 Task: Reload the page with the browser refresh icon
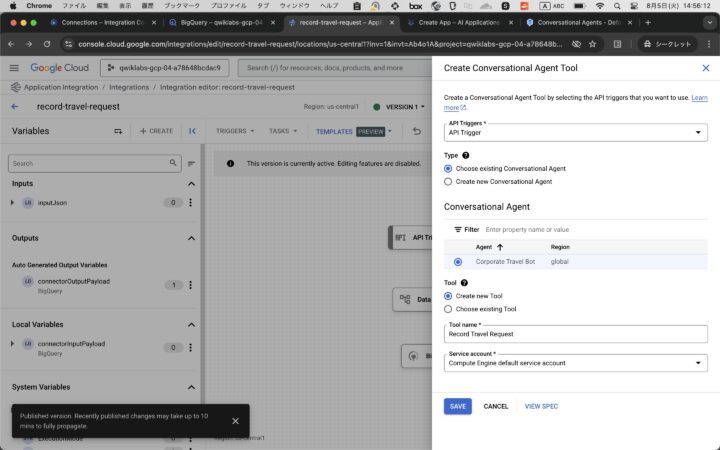click(x=47, y=44)
